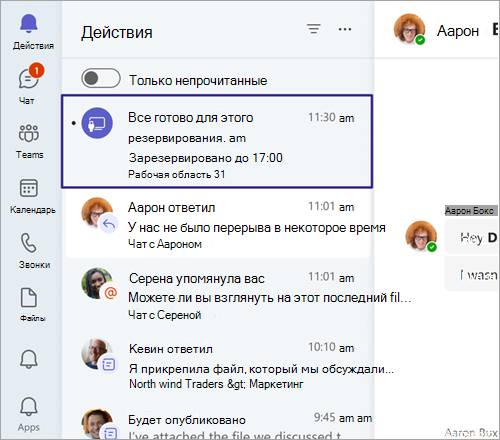Click Kevin's avatar with the channel badge
Viewport: 500px width, 440px height.
99,355
